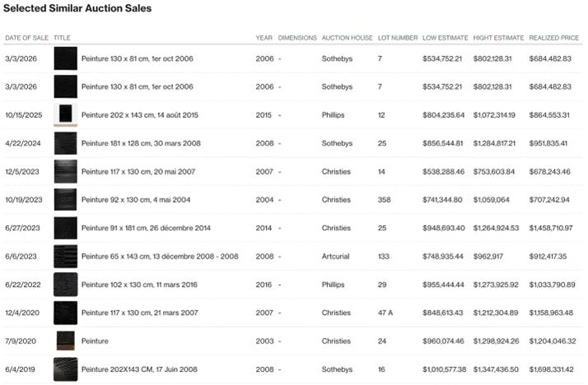
Task: View thumbnail of Peinture 202X143 CM, 17 Juin 2008
Action: point(65,369)
